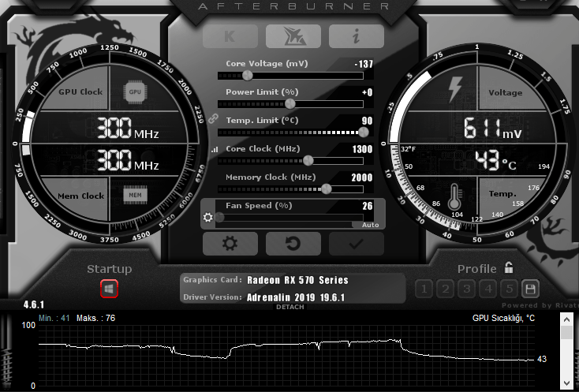Click Temp. Limit value 90
The width and height of the screenshot is (579, 392).
(x=367, y=121)
